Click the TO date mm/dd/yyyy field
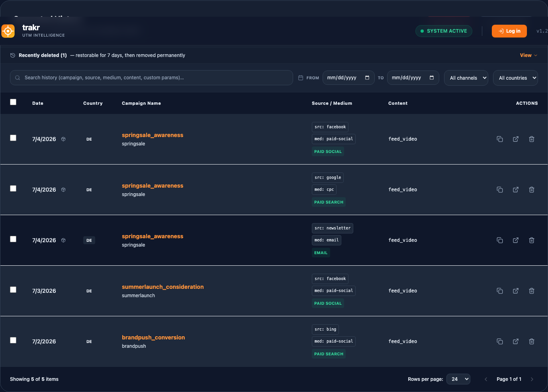The width and height of the screenshot is (548, 392). (x=413, y=78)
